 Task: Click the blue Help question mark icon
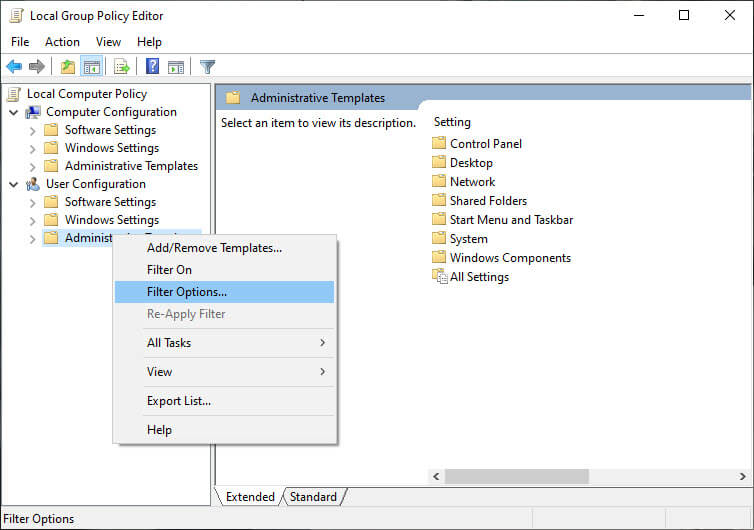(x=152, y=66)
